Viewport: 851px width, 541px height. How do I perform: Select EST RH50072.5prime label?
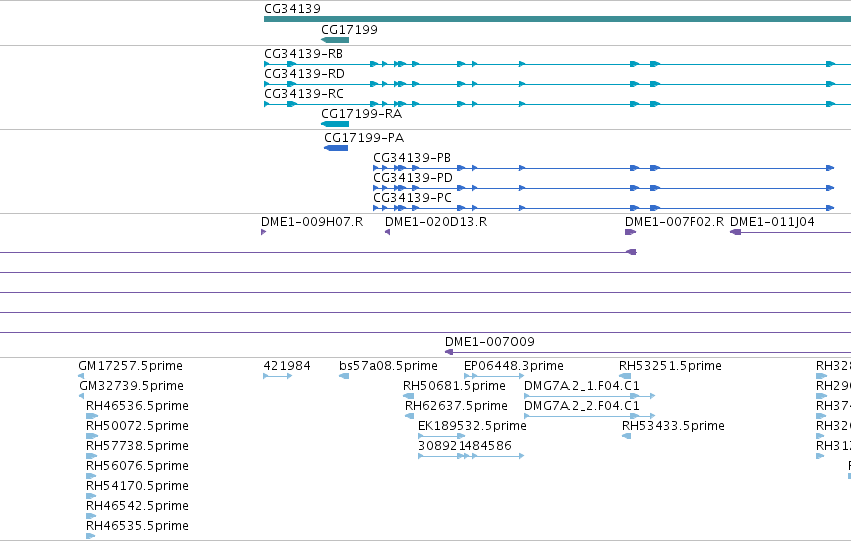click(x=137, y=426)
